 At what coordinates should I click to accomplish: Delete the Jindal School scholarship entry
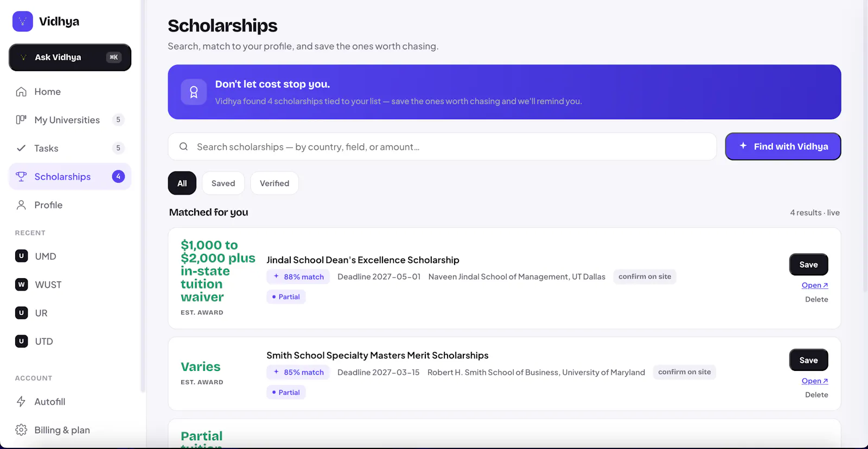coord(816,299)
